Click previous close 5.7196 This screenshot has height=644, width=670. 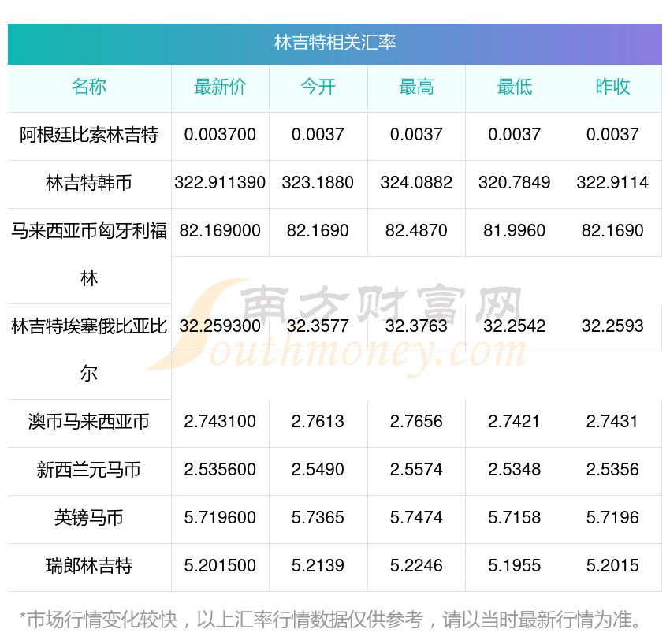(x=612, y=518)
